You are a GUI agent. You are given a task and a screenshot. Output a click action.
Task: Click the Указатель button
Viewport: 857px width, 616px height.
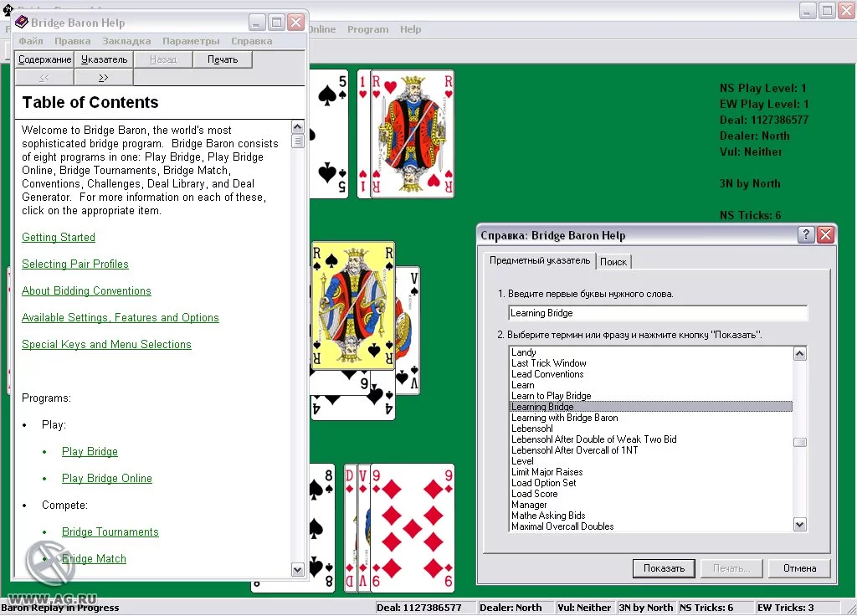(x=104, y=59)
